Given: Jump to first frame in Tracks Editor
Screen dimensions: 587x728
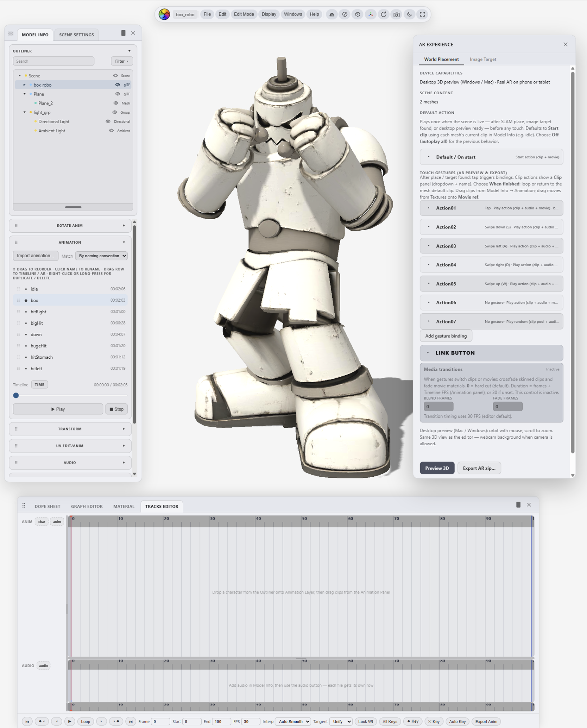Looking at the screenshot, I should pyautogui.click(x=27, y=721).
